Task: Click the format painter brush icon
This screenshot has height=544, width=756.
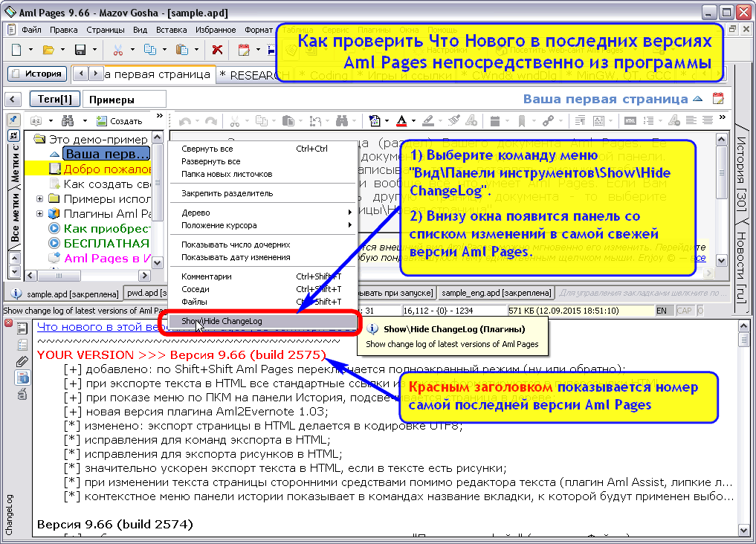Action: tap(453, 121)
